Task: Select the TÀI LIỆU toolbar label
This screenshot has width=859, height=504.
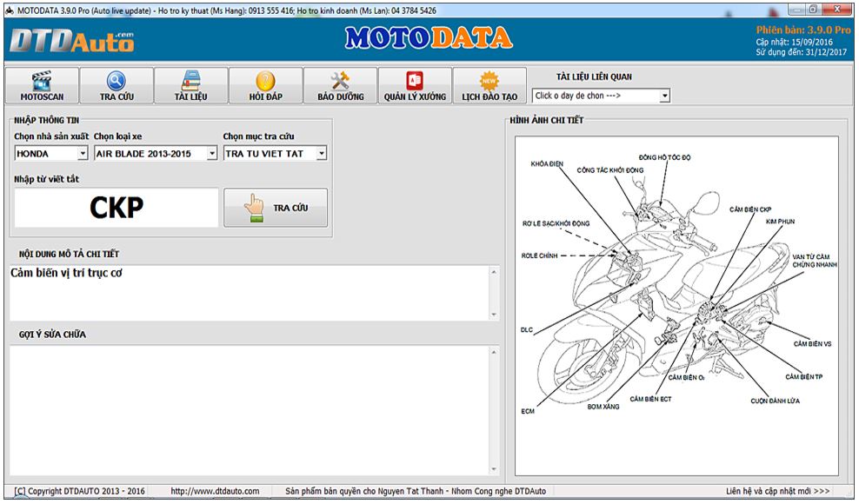Action: [x=191, y=97]
